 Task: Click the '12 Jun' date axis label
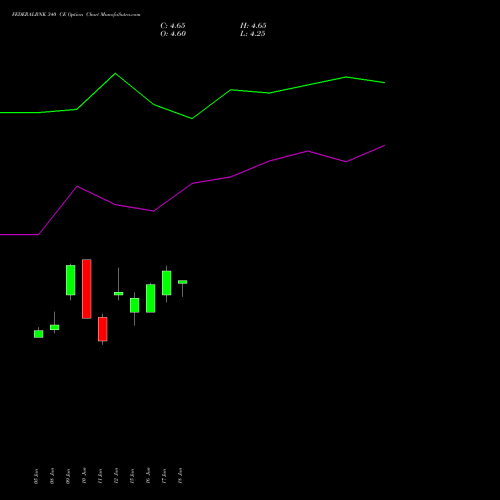click(116, 476)
